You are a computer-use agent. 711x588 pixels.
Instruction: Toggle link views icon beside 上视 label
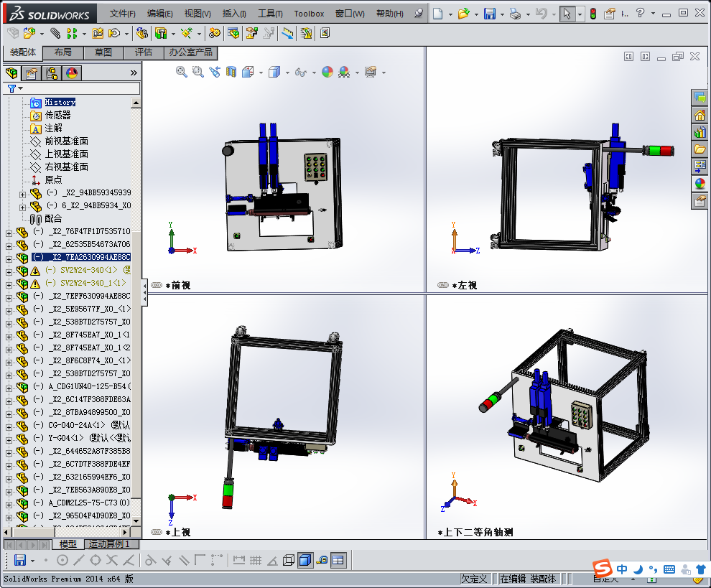[157, 532]
